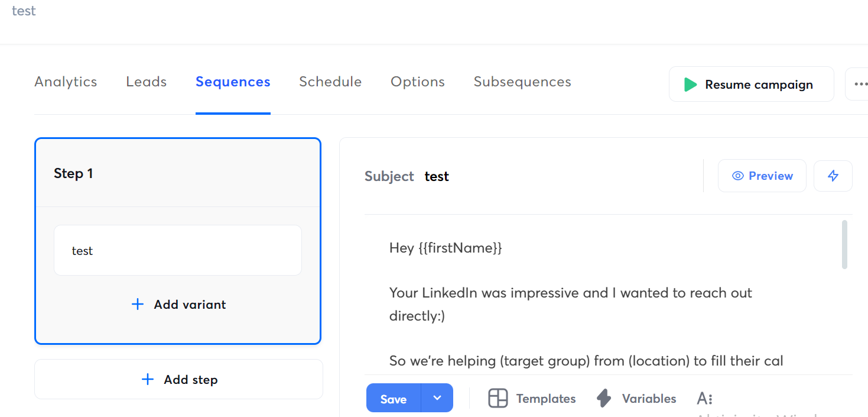The height and width of the screenshot is (417, 868).
Task: Open the Variables inserter in the editor toolbar
Action: click(636, 398)
